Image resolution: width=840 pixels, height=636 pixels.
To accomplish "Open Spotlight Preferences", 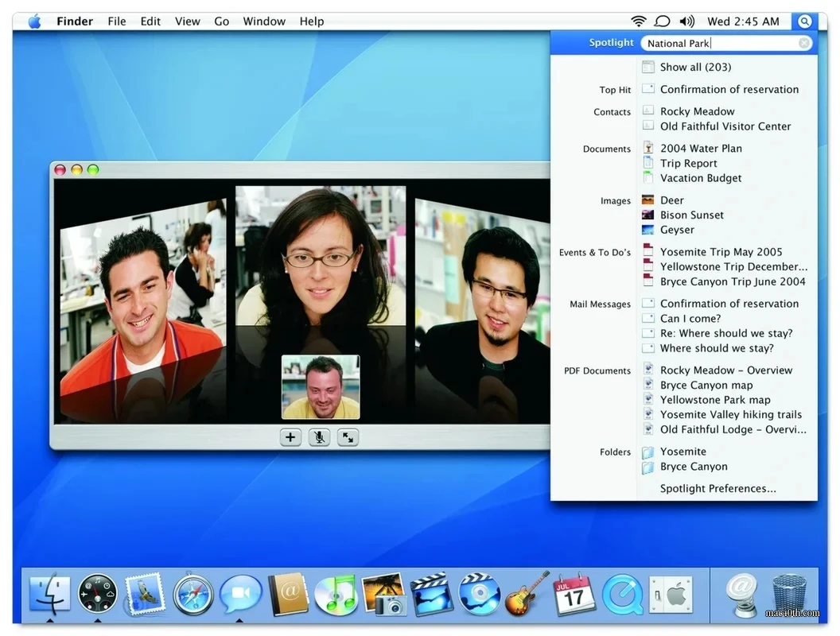I will click(717, 487).
